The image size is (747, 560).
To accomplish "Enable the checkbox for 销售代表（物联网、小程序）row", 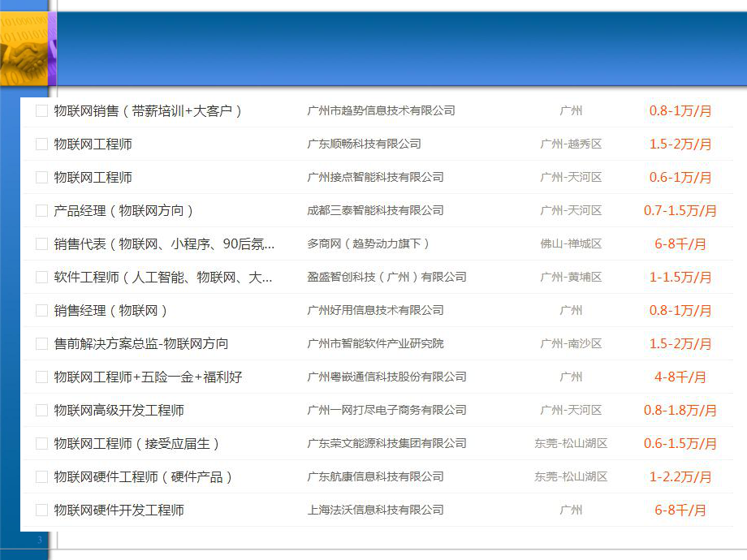I will pos(41,243).
